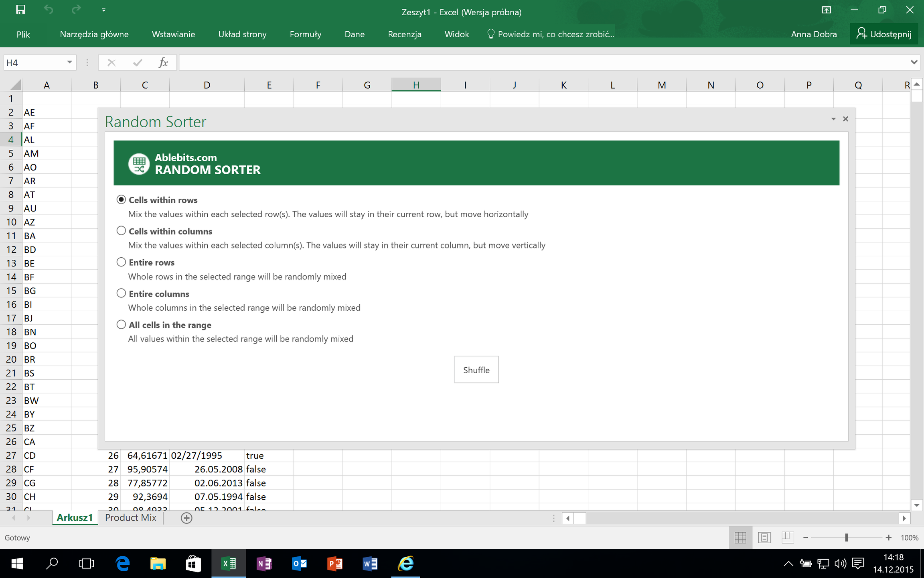The image size is (924, 578).
Task: Zoom in with the plus icon
Action: point(889,538)
